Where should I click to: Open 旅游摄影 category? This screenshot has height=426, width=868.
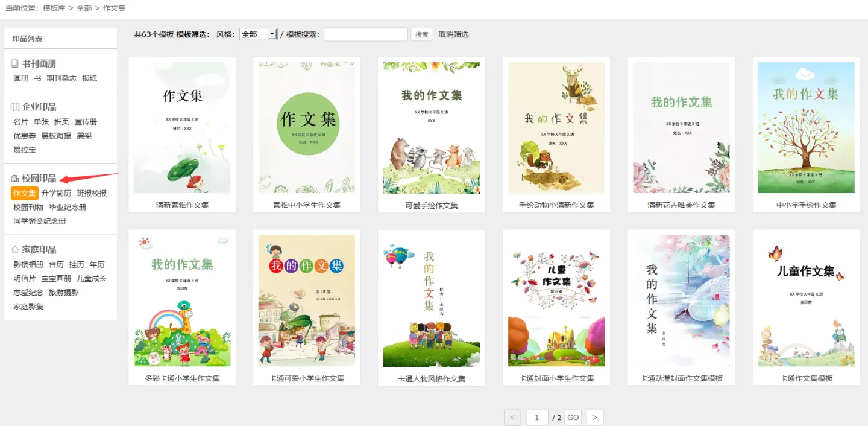64,292
